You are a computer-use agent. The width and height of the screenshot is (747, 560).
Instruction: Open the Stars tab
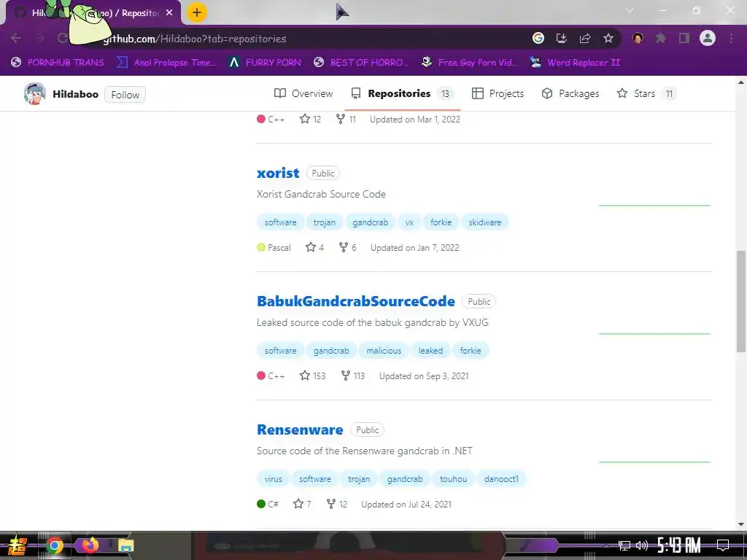pyautogui.click(x=646, y=93)
